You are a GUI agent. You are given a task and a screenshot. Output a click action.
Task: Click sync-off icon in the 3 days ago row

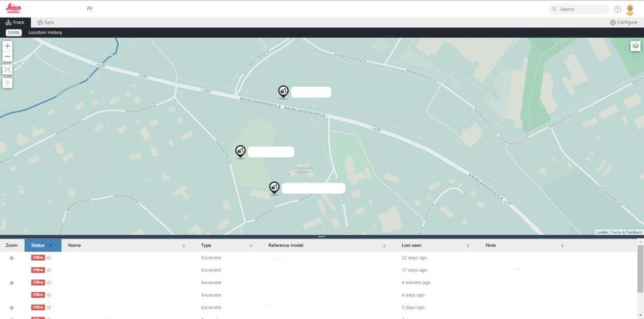(x=49, y=307)
